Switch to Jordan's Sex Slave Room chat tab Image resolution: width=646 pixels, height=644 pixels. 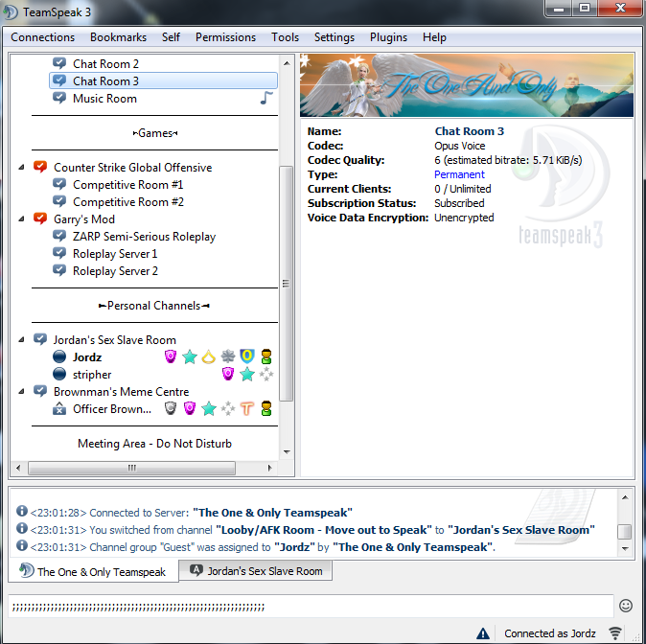[256, 570]
